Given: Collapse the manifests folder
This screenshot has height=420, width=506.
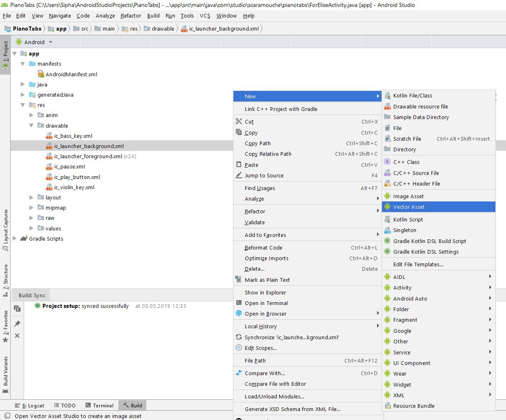Looking at the screenshot, I should click(x=23, y=64).
